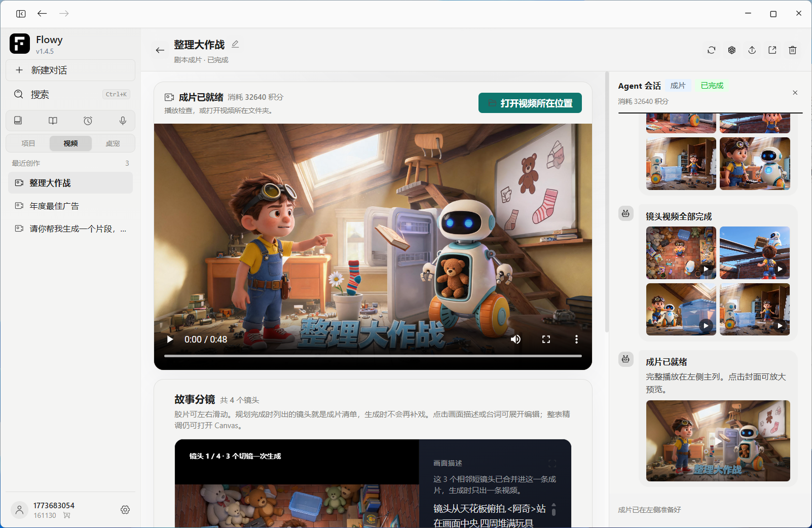The image size is (812, 528).
Task: Toggle the sidebar collapse icon
Action: point(21,14)
